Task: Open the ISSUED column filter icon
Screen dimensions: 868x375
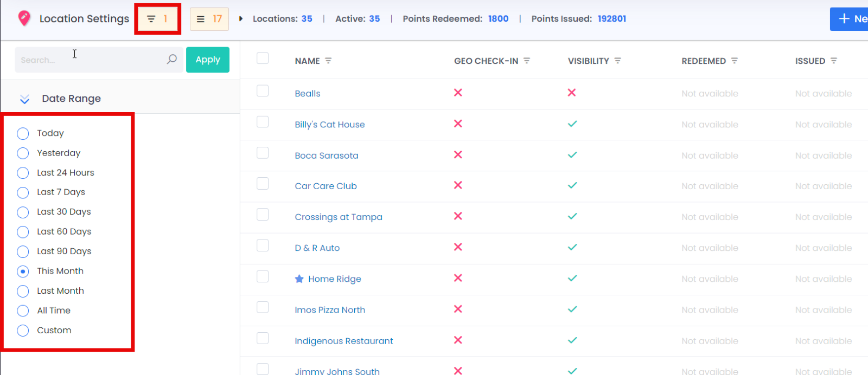Action: pos(834,61)
